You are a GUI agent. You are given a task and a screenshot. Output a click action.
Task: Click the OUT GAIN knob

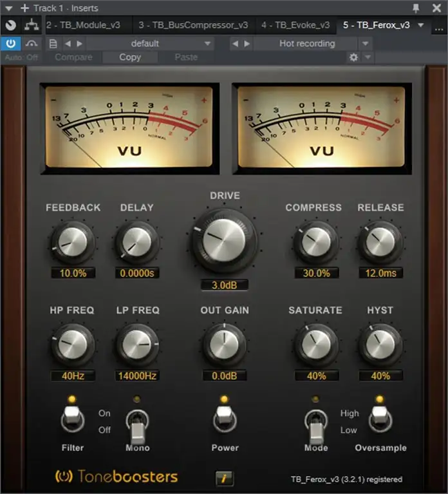pos(224,345)
